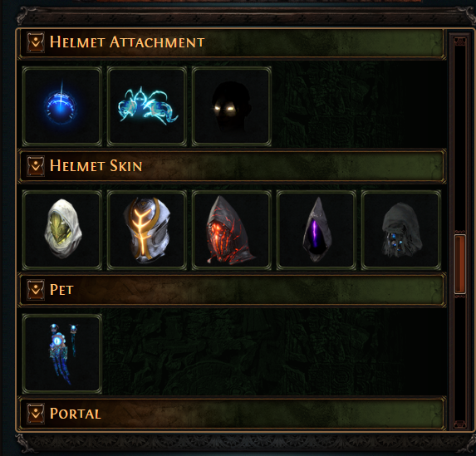Toggle the Portal section expander
476x456 pixels.
[36, 413]
